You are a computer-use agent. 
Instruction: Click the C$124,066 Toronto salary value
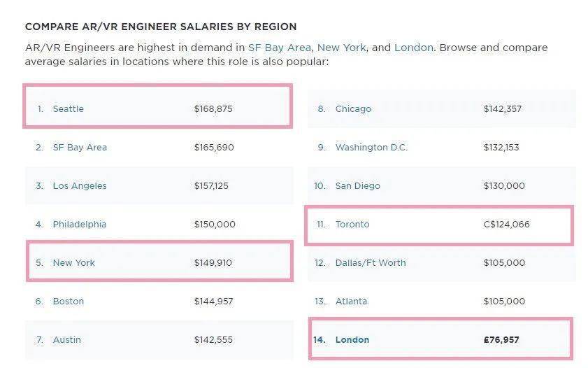click(x=507, y=225)
